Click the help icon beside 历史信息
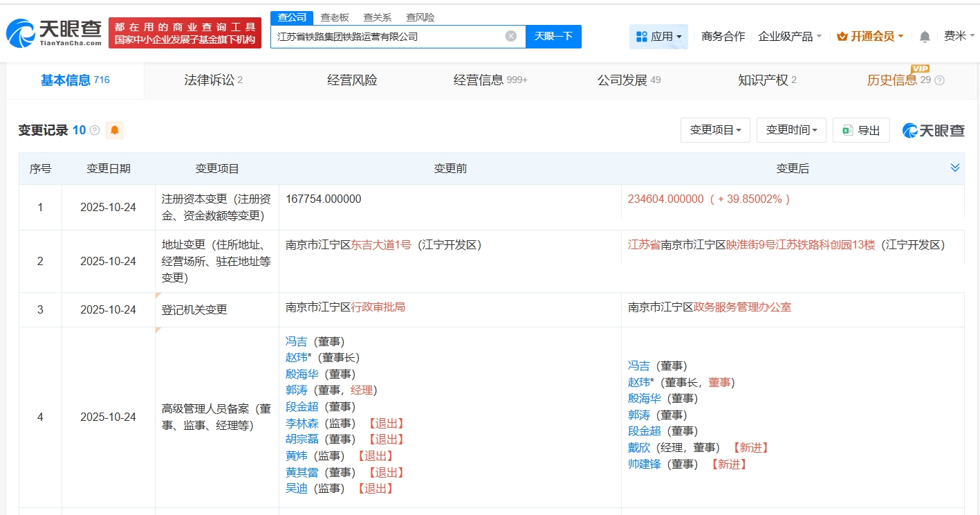980x515 pixels. coord(939,80)
